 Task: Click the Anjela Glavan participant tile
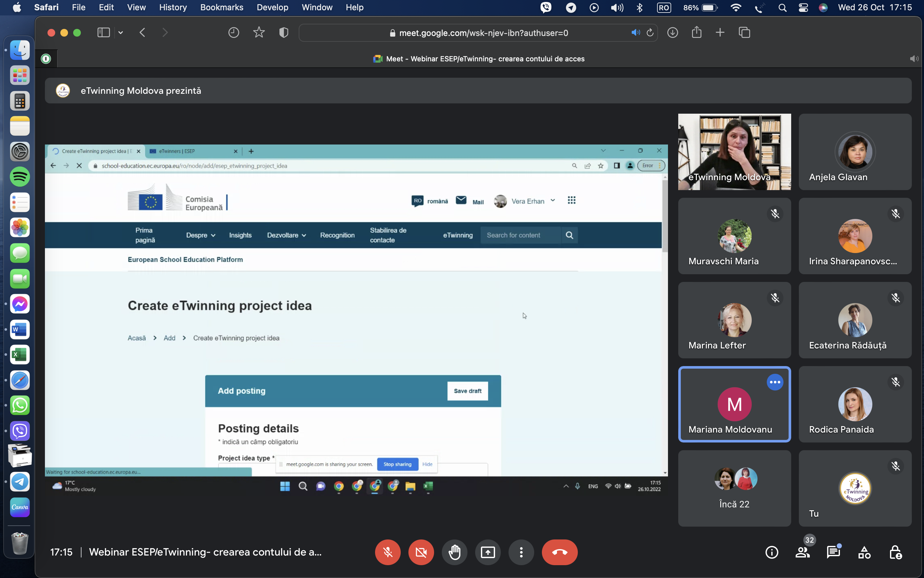(x=855, y=152)
